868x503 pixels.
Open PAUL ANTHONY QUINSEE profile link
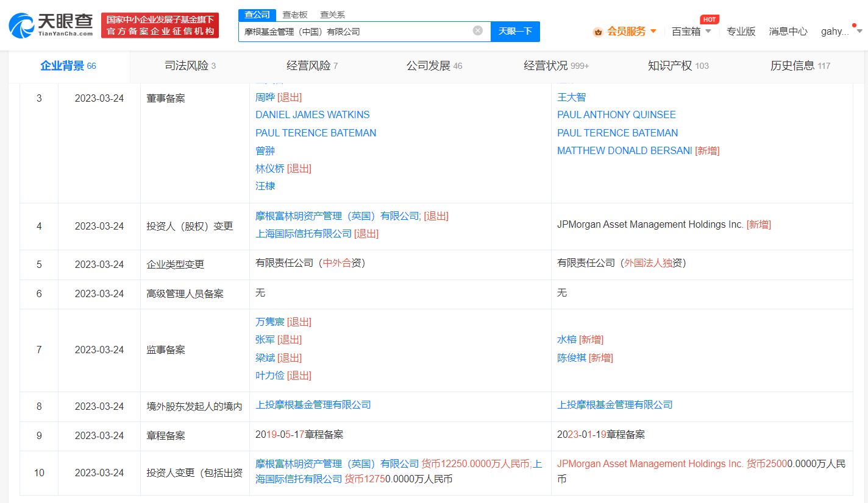coord(616,114)
